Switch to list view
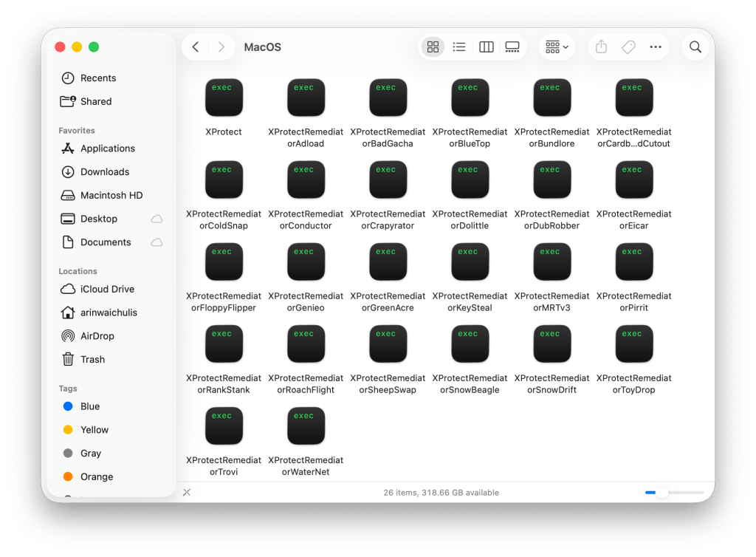Screen dimensions: 756x557 [459, 47]
